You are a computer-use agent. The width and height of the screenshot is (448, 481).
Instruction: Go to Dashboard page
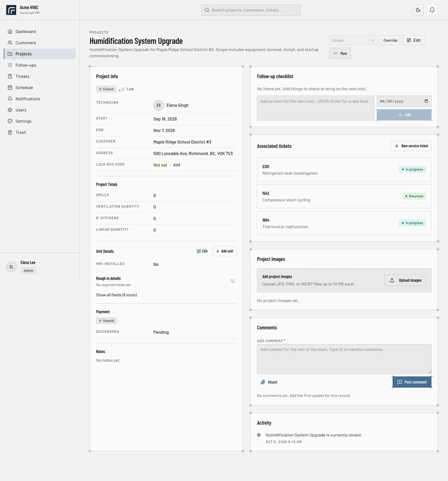pyautogui.click(x=40, y=31)
